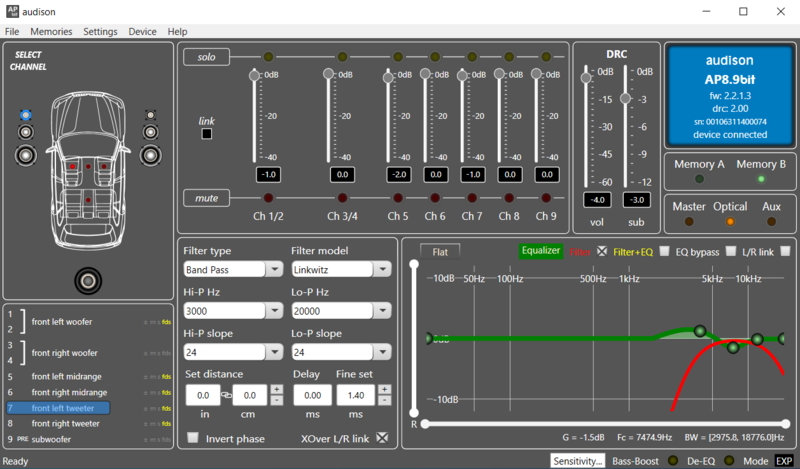Screen dimensions: 800x469
Task: Select the front left woofer speaker icon
Action: pos(26,155)
